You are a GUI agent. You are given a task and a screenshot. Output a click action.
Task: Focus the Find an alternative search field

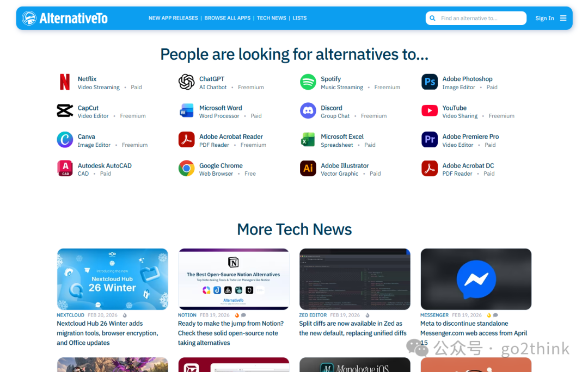pos(476,18)
